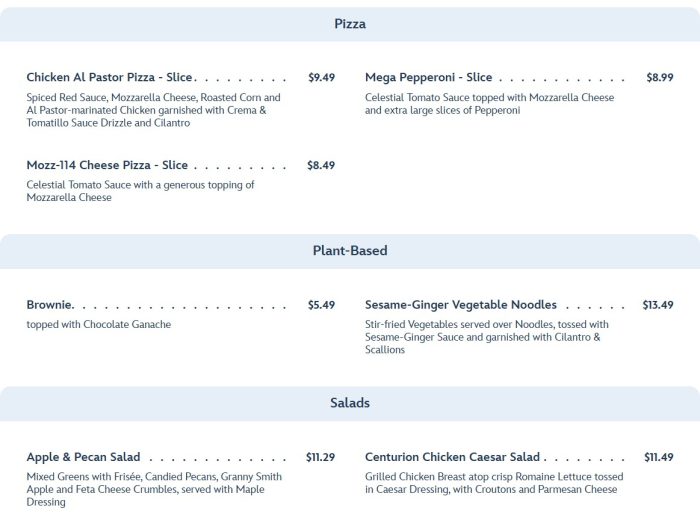Click the Mega Pepperoni description text
700x529 pixels.
tap(489, 104)
